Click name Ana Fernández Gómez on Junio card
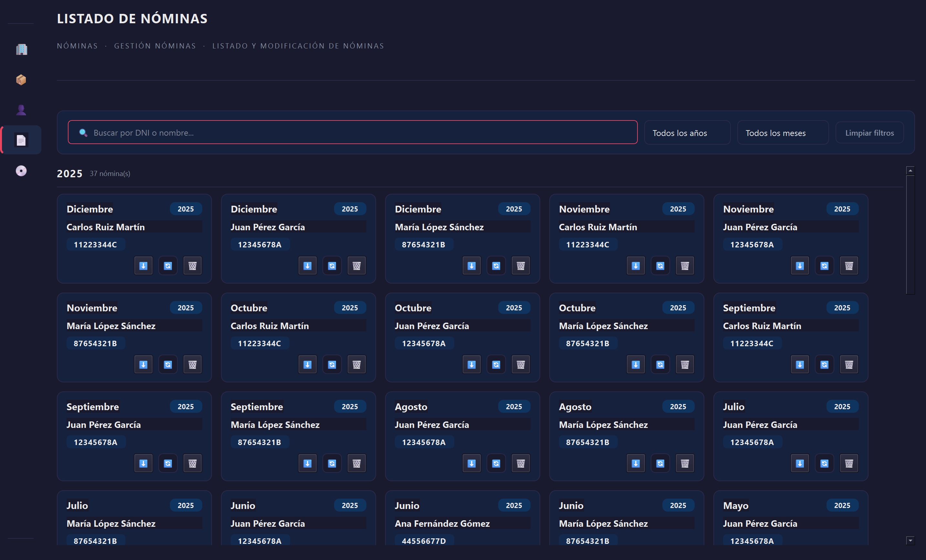The width and height of the screenshot is (926, 560). tap(442, 524)
